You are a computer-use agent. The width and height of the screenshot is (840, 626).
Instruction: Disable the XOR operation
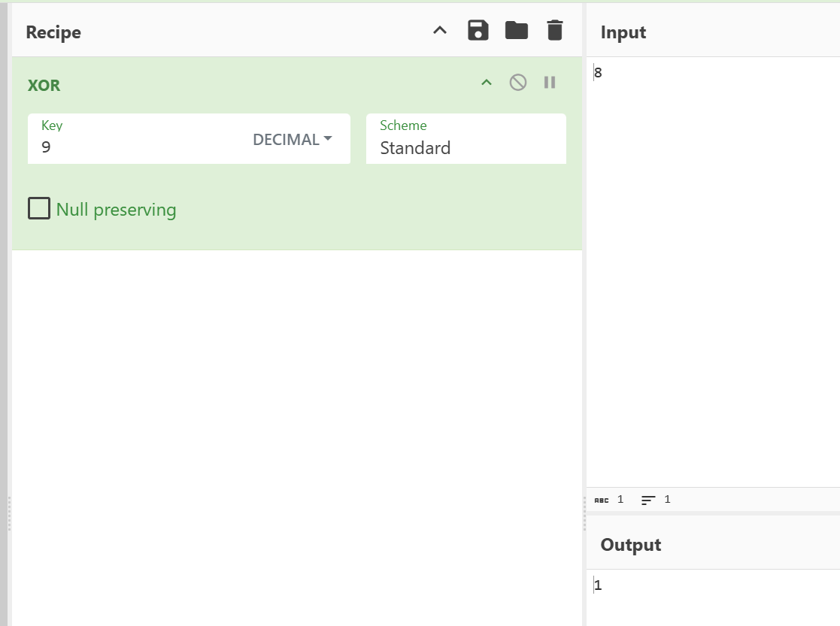(518, 83)
